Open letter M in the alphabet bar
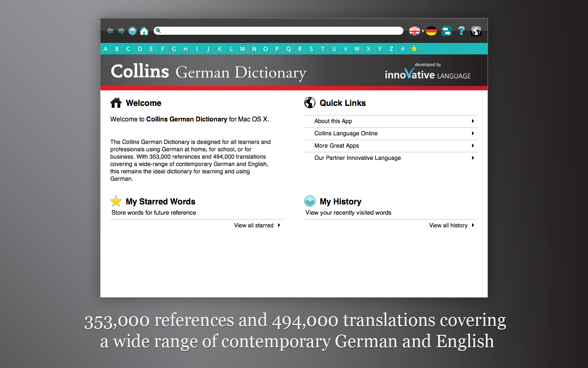588x368 pixels. tap(243, 49)
